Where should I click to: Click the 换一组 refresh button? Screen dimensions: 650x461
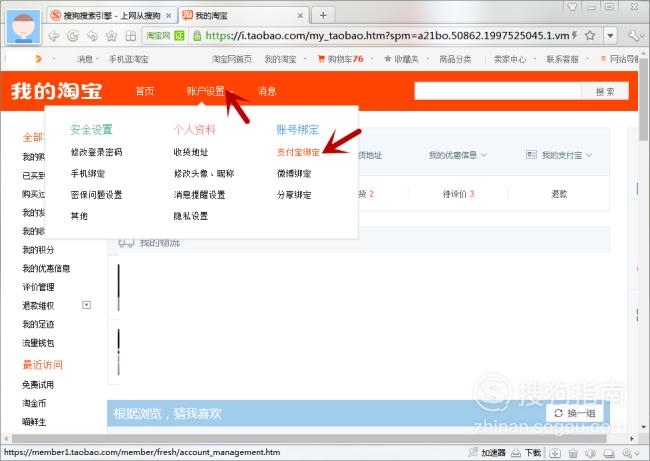(x=575, y=413)
